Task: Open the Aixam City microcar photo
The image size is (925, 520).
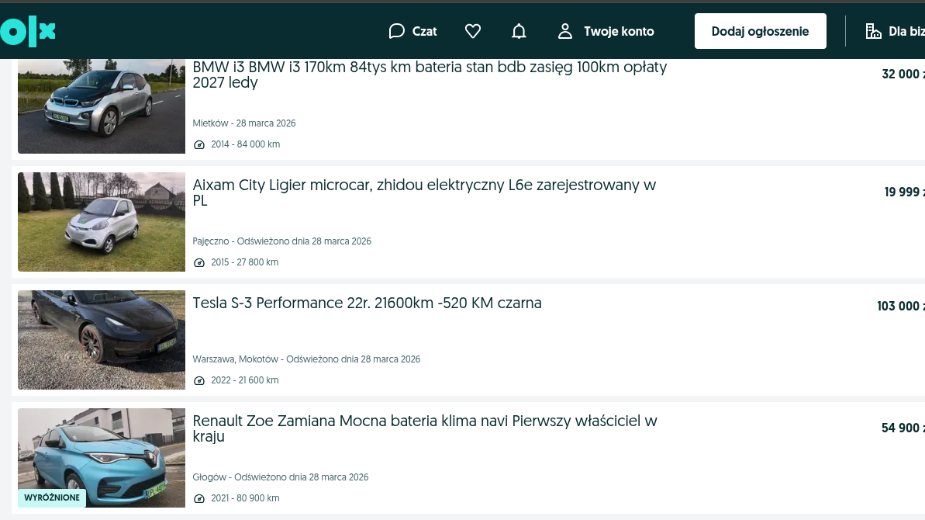Action: pos(101,222)
